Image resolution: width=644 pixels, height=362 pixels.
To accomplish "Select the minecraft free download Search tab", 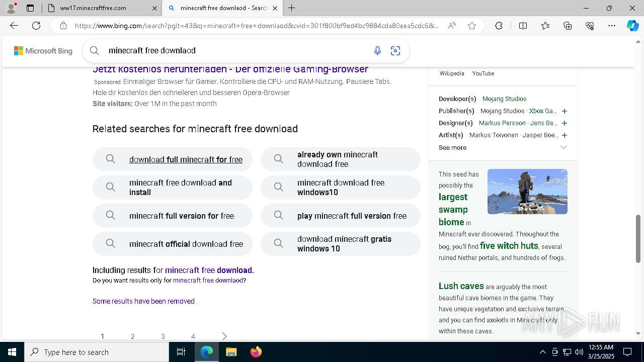I will (x=223, y=8).
